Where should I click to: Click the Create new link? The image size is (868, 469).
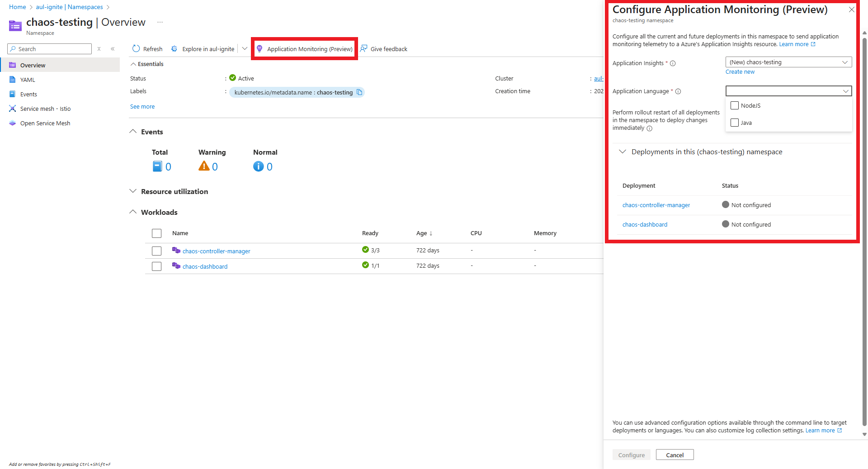pos(740,72)
